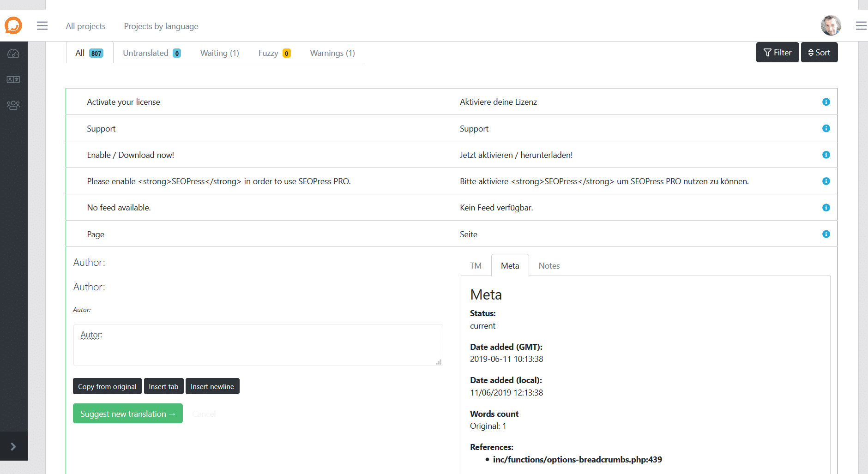The image size is (868, 474).
Task: Open the translation languages sidebar icon
Action: (x=13, y=79)
